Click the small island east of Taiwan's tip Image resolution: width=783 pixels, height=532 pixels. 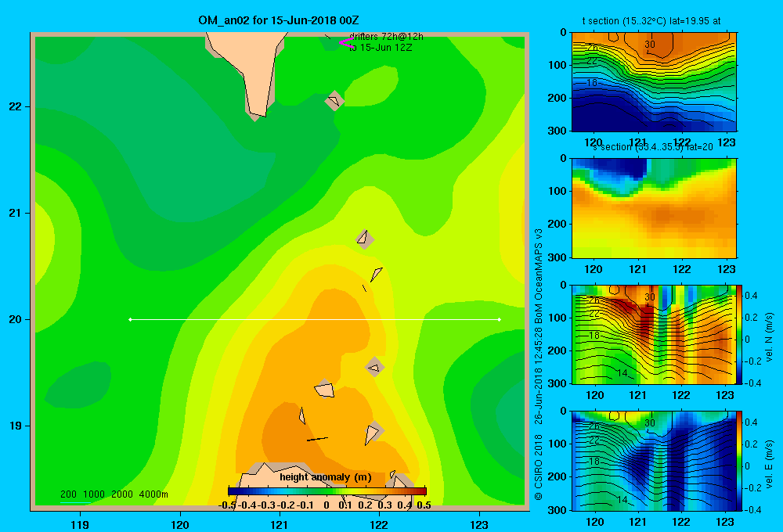click(334, 101)
